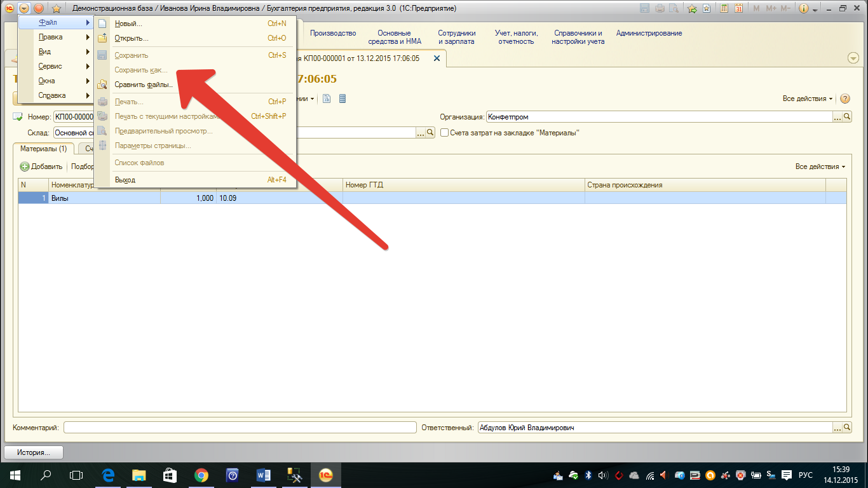Viewport: 868px width, 488px height.
Task: Click the Страна происхождения column header
Action: tap(705, 185)
